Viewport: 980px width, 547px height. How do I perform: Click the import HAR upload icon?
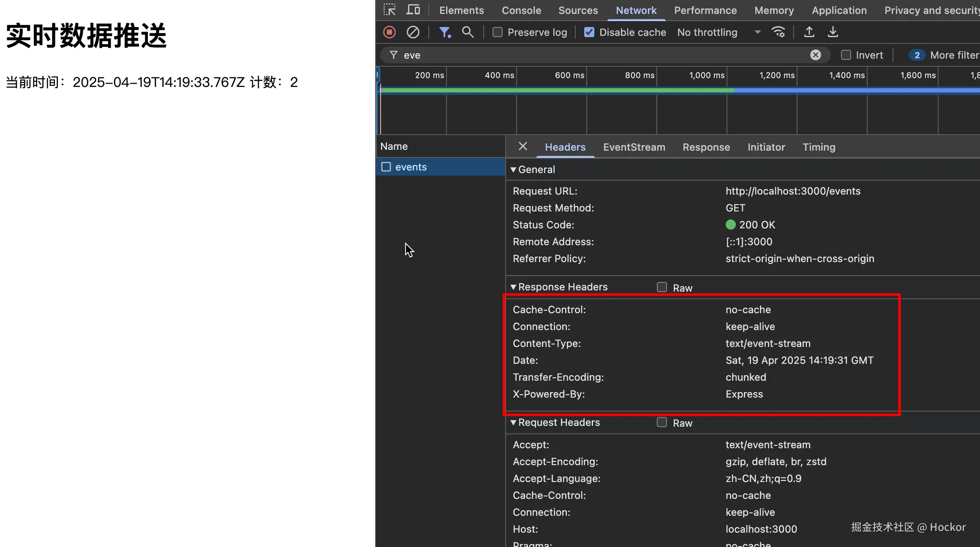(x=809, y=32)
